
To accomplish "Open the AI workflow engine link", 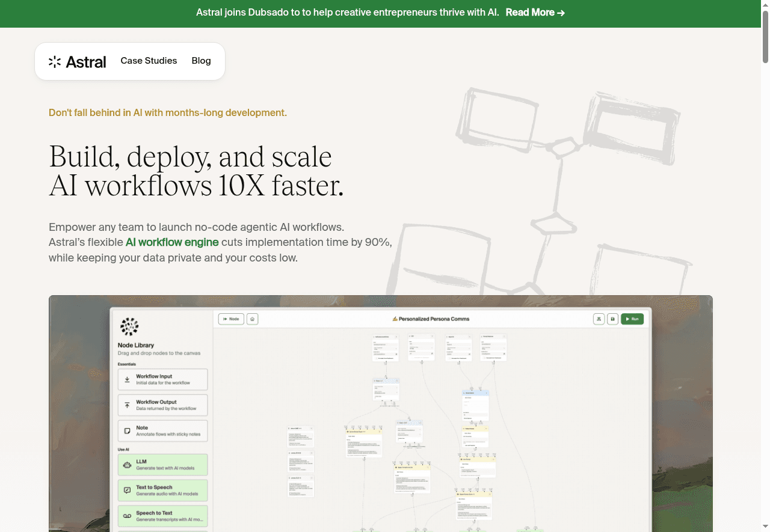I will pyautogui.click(x=172, y=242).
